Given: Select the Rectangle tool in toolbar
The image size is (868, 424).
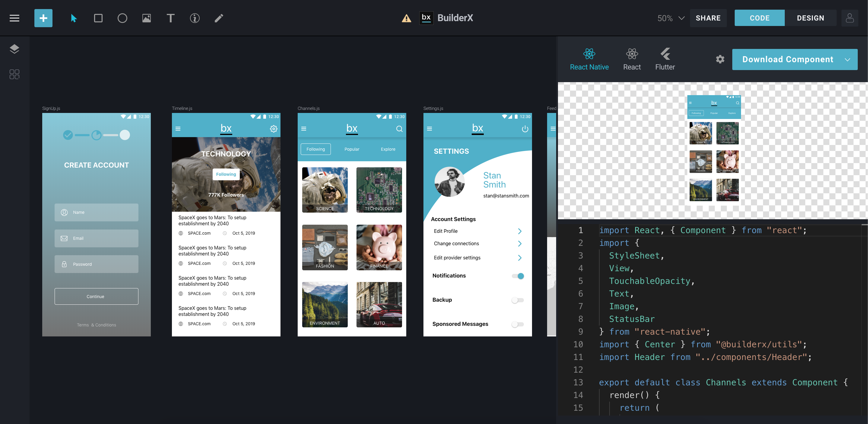Looking at the screenshot, I should pos(98,18).
